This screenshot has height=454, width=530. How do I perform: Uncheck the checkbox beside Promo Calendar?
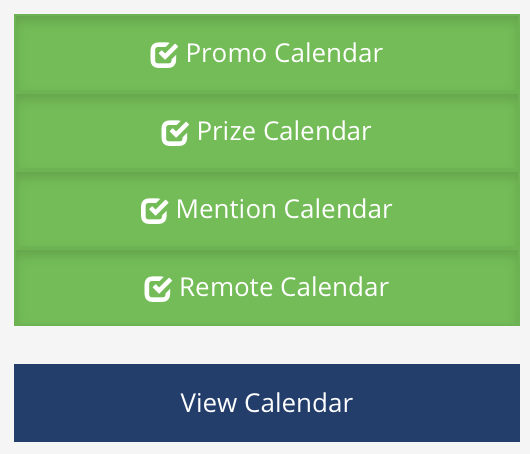164,55
